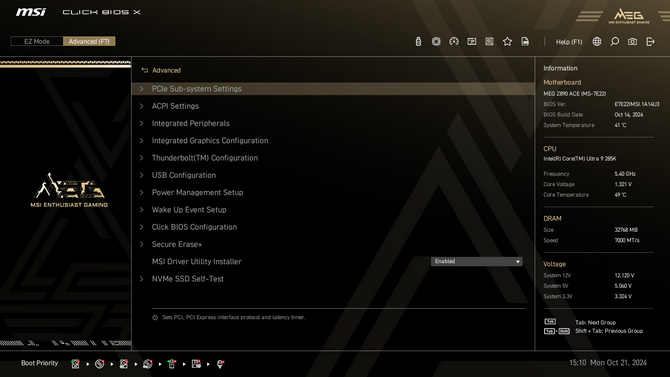The width and height of the screenshot is (670, 377).
Task: Take screenshot with camera icon
Action: [x=632, y=41]
